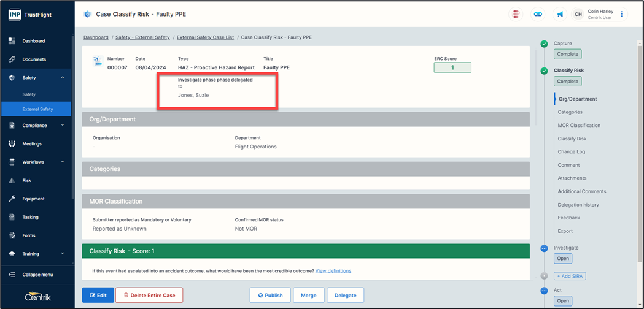Image resolution: width=644 pixels, height=309 pixels.
Task: Click the Documents paperclip icon in sidebar
Action: (12, 59)
